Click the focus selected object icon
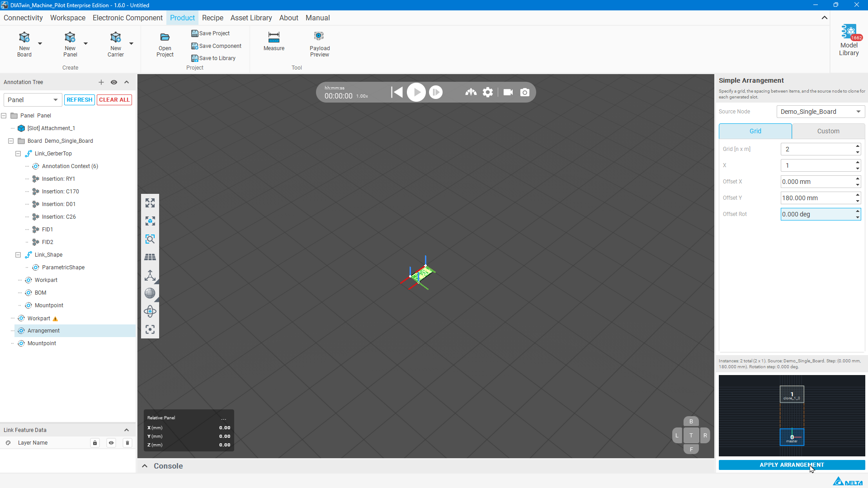The height and width of the screenshot is (488, 868). tap(150, 221)
